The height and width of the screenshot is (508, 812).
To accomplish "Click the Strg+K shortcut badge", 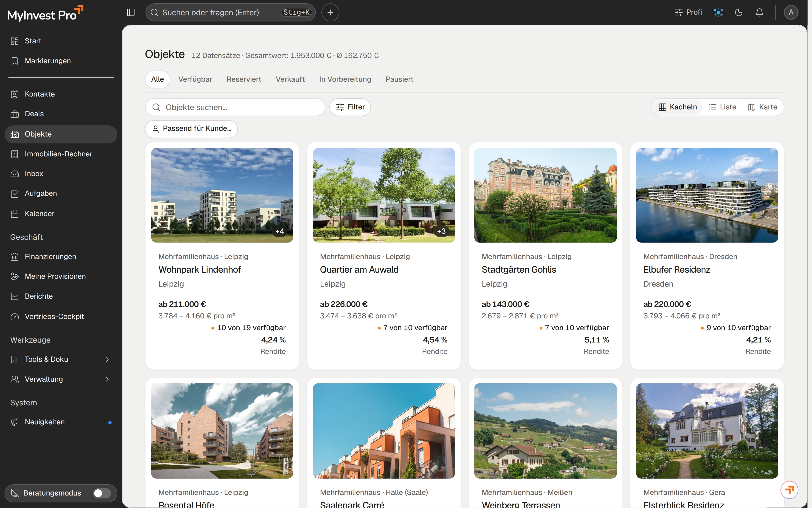I will point(296,12).
